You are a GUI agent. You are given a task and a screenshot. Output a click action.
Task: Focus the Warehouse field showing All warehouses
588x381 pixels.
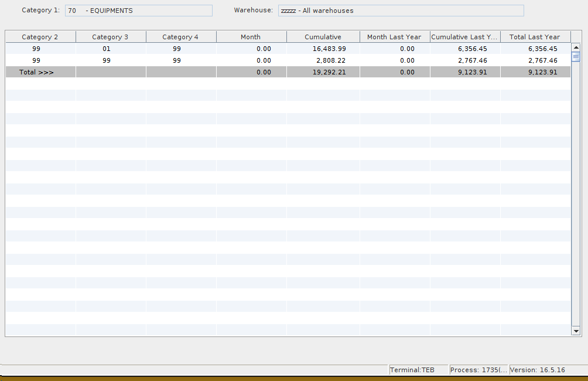[x=401, y=11]
